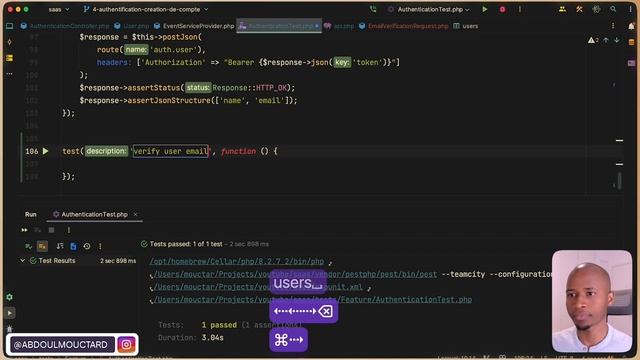Viewport: 640px width, 360px height.
Task: Collapse the Test Results tree node
Action: coord(22,260)
